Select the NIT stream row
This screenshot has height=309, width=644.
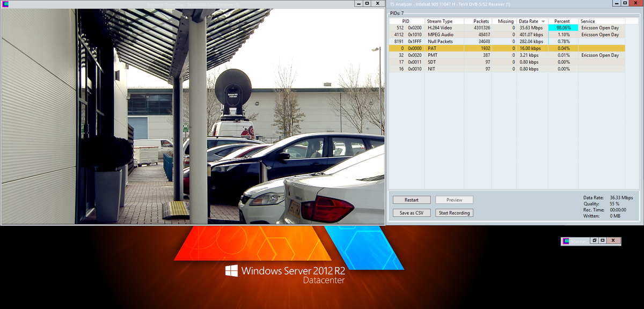pos(507,69)
